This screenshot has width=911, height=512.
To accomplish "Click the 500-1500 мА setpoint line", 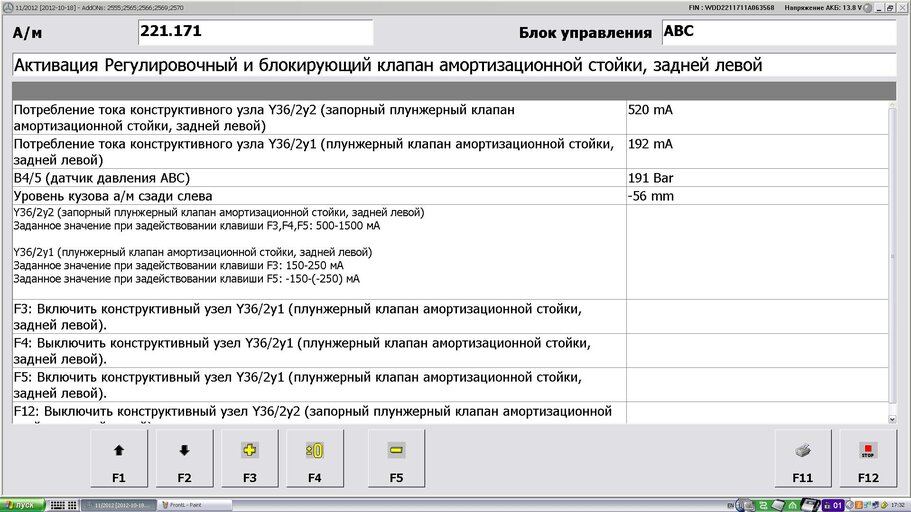I will pyautogui.click(x=196, y=225).
